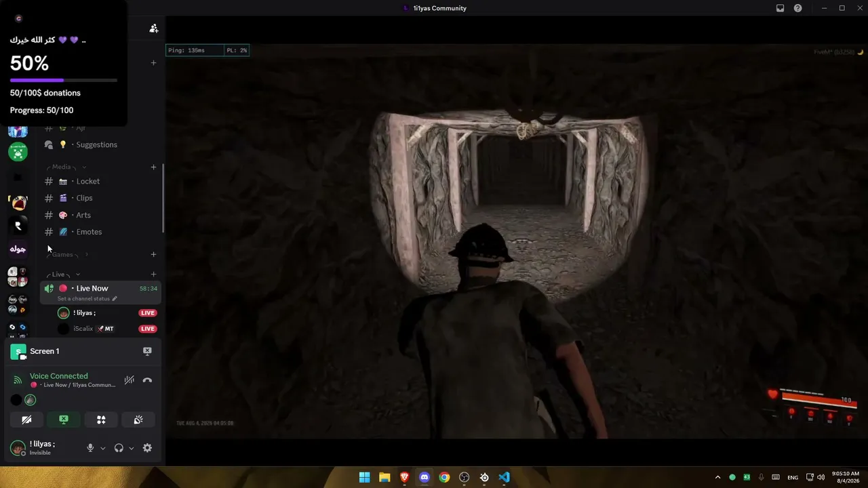Open the SteelSeries app on the taskbar
The image size is (868, 488).
click(x=484, y=477)
